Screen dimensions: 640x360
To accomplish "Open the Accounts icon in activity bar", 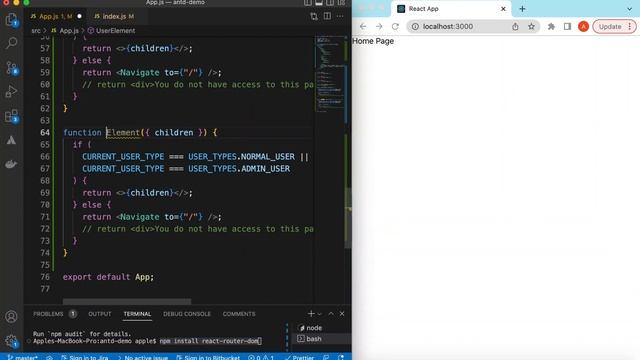I will 11,316.
